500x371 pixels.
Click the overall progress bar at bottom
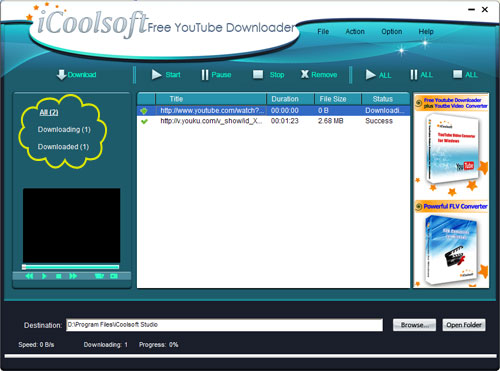click(x=250, y=357)
